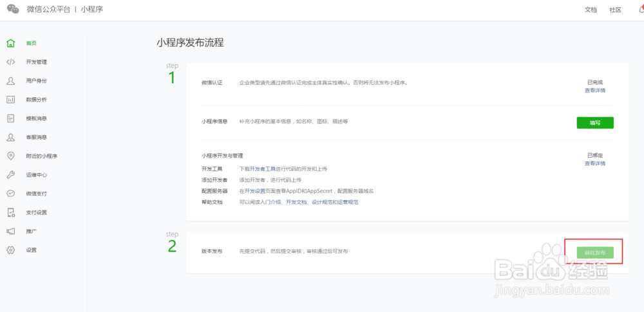
Task: Click the 微信认证 row label
Action: (212, 82)
